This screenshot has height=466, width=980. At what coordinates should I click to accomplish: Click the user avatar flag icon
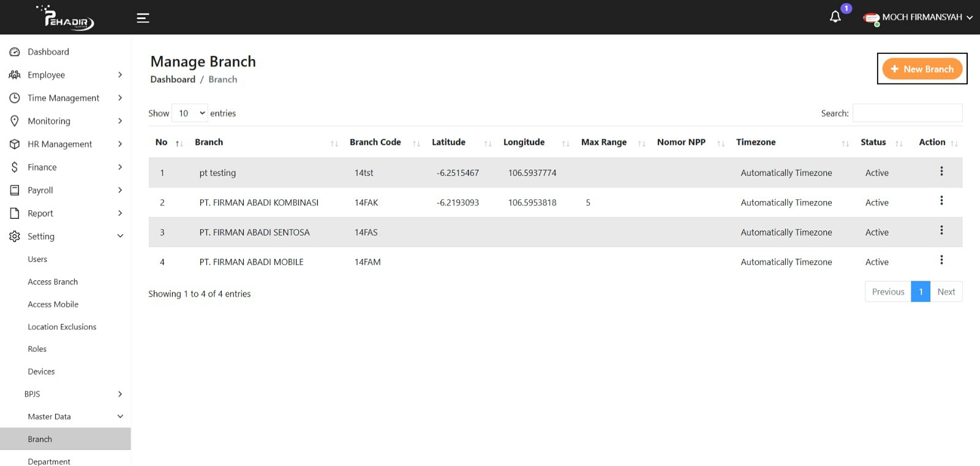pyautogui.click(x=871, y=18)
